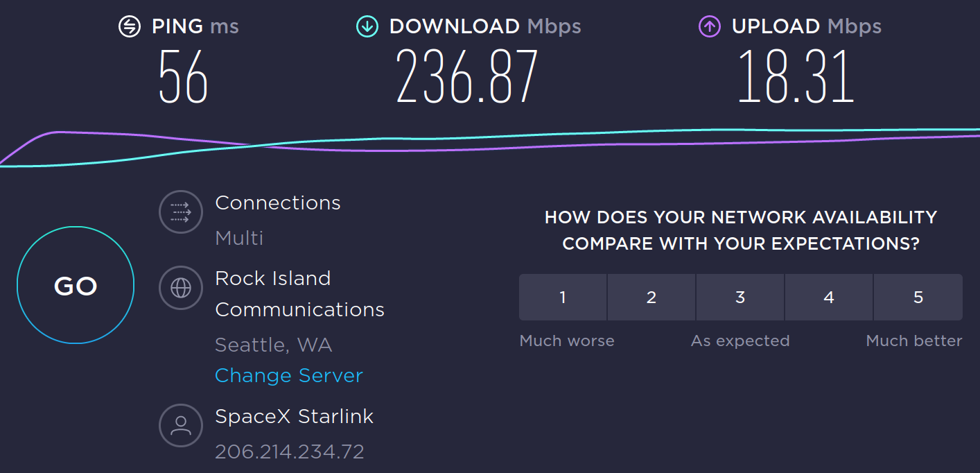The width and height of the screenshot is (980, 473).
Task: Click the download arrow icon
Action: tap(367, 27)
